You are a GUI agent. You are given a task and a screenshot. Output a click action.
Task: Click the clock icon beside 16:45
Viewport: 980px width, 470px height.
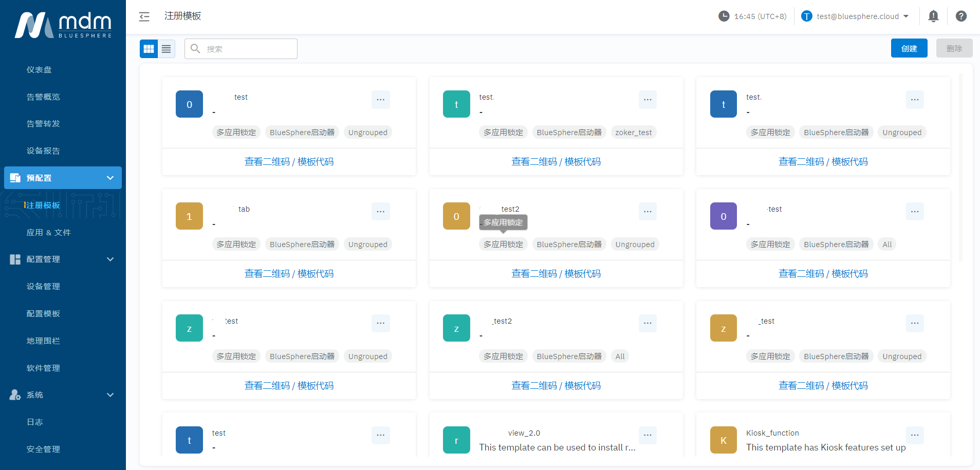(x=724, y=16)
